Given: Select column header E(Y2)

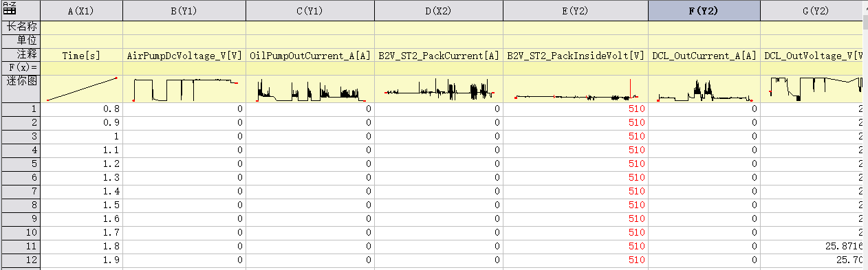Looking at the screenshot, I should click(576, 10).
